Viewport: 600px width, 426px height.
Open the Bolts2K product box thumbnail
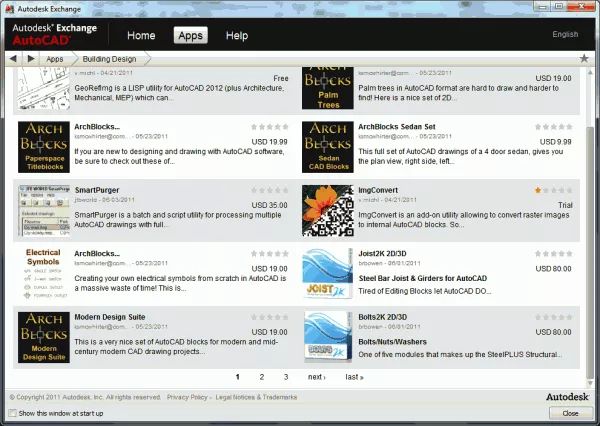coord(328,337)
